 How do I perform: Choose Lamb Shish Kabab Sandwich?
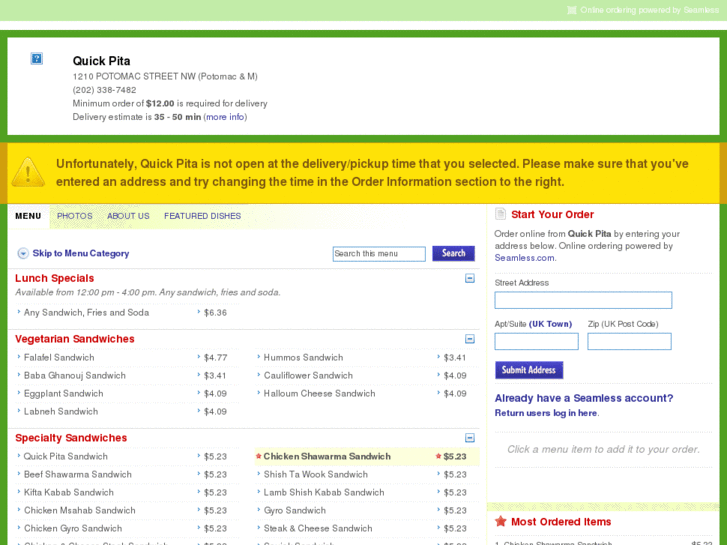point(324,493)
